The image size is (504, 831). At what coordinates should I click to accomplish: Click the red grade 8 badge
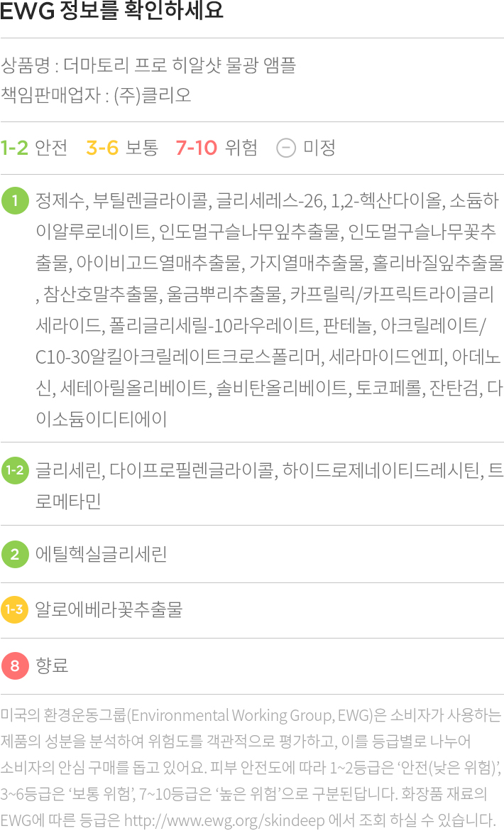coord(15,666)
